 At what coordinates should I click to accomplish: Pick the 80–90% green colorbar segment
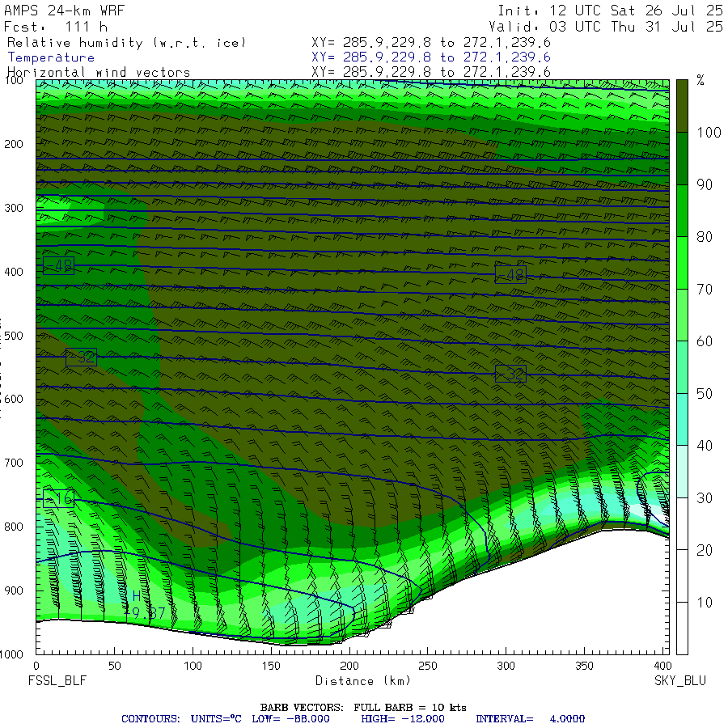(x=682, y=211)
